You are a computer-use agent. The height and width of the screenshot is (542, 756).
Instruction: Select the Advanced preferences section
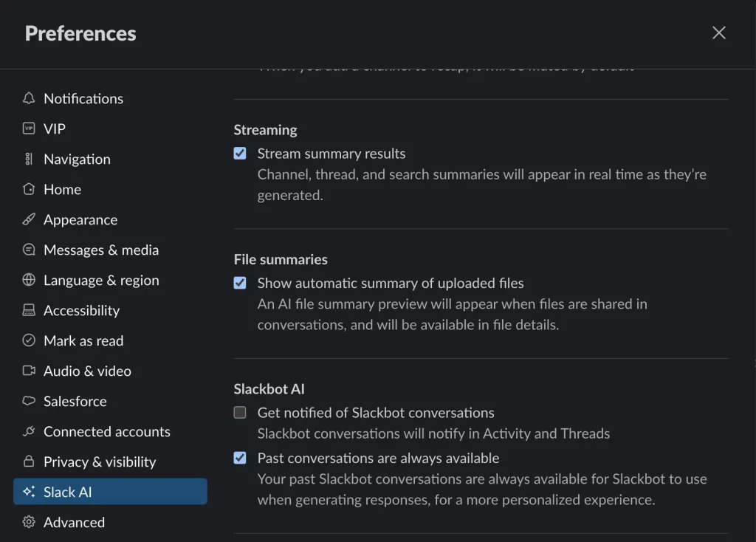pos(74,522)
